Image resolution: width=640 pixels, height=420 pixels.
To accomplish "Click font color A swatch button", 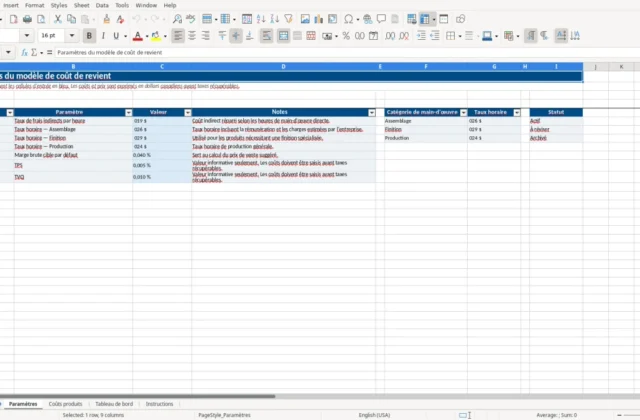I will [x=138, y=36].
